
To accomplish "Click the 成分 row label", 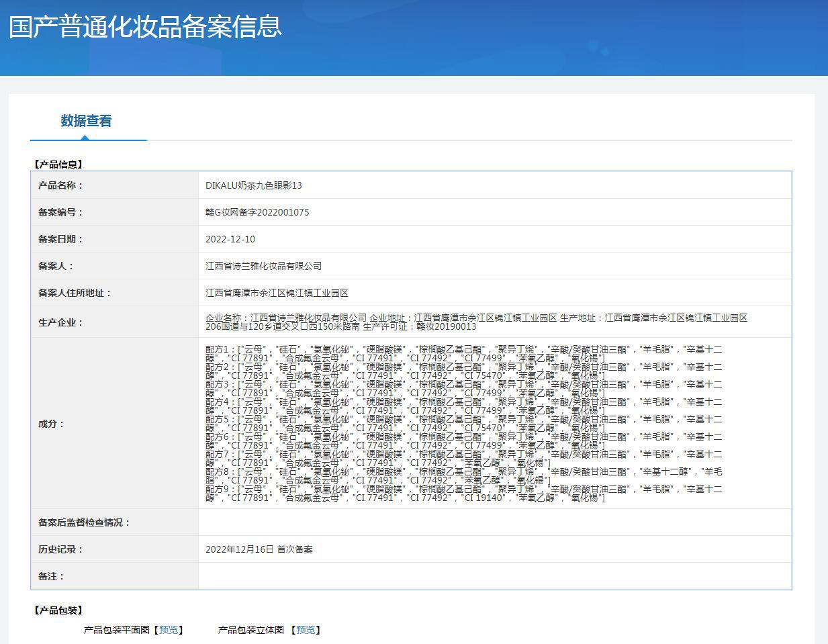I will [51, 424].
